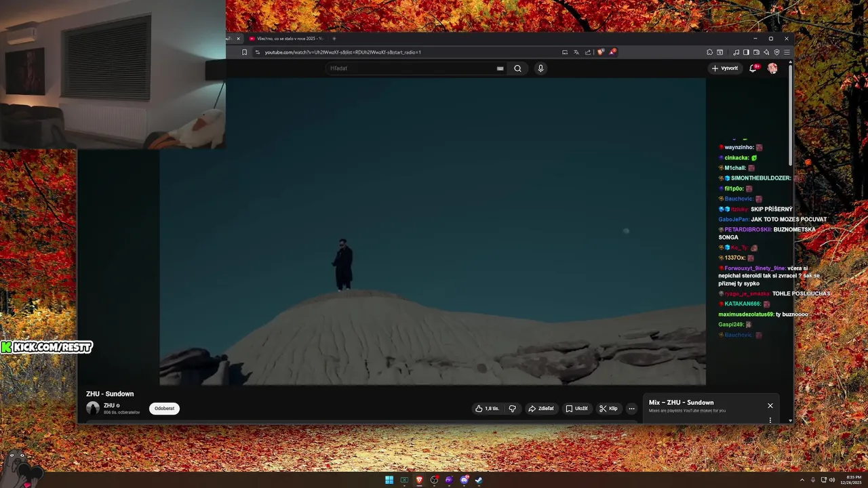Open the volume speaker icon in tray
This screenshot has height=488, width=868.
[x=832, y=480]
